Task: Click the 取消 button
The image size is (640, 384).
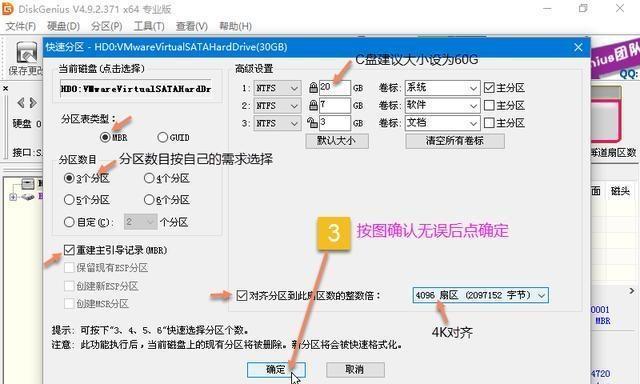Action: click(355, 370)
